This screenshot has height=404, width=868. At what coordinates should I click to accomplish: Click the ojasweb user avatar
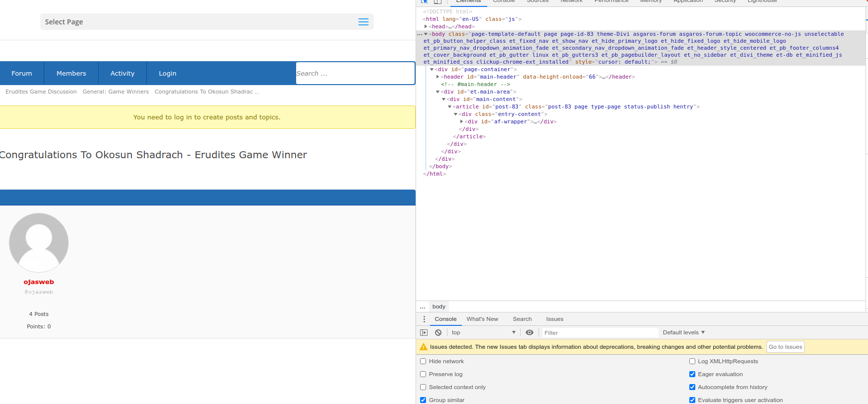pos(39,243)
